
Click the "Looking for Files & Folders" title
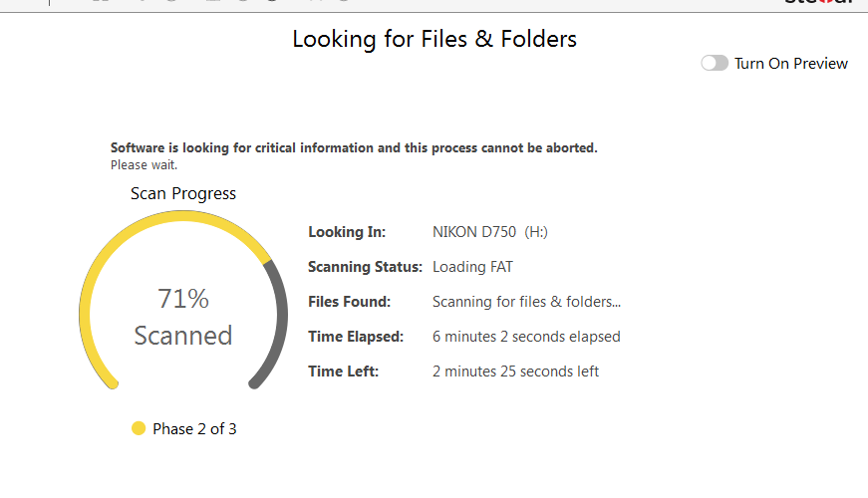pyautogui.click(x=434, y=39)
